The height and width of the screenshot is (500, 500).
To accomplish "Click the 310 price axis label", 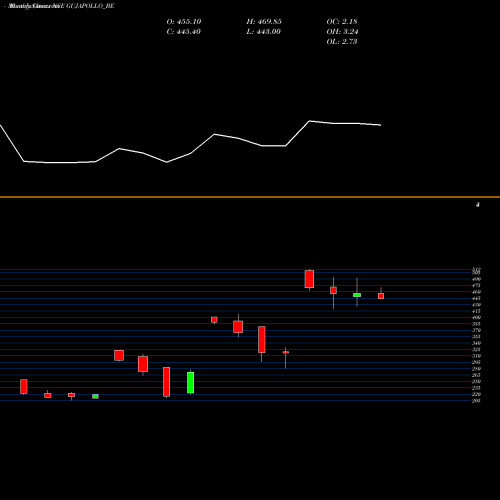I will point(476,356).
